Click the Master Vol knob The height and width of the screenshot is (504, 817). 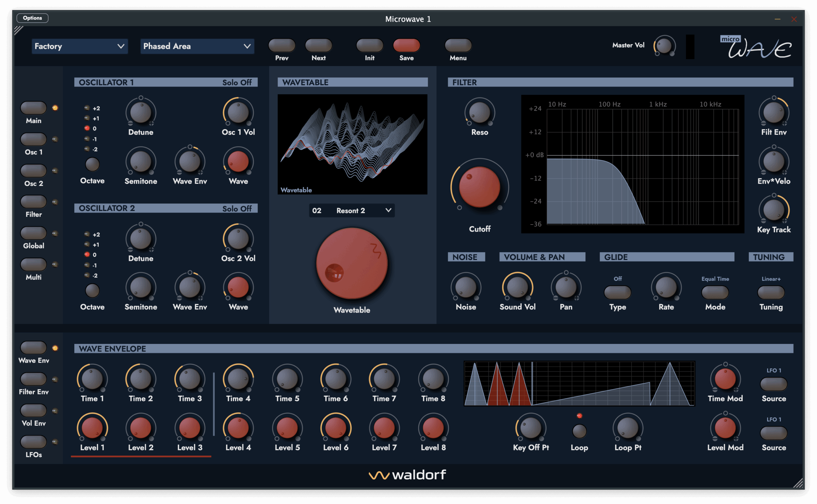click(x=664, y=46)
